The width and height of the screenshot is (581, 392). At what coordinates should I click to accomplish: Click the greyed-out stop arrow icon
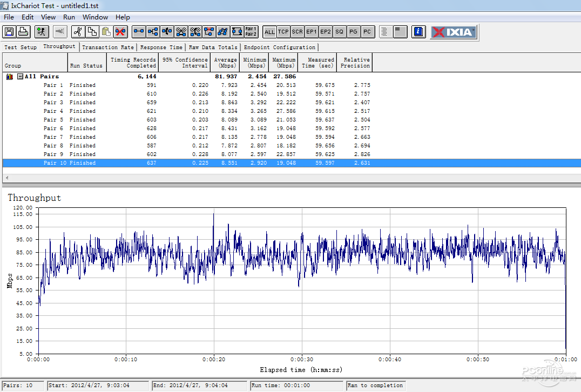59,32
